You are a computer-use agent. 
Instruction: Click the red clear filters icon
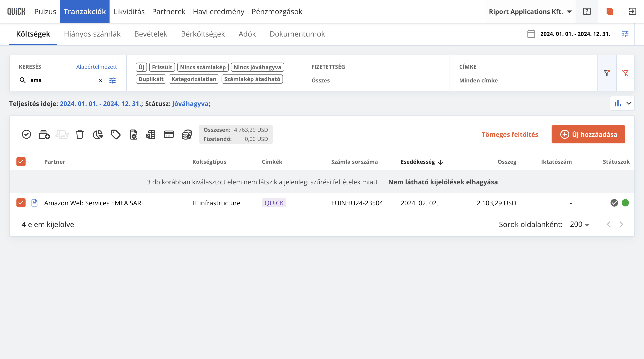pyautogui.click(x=625, y=73)
